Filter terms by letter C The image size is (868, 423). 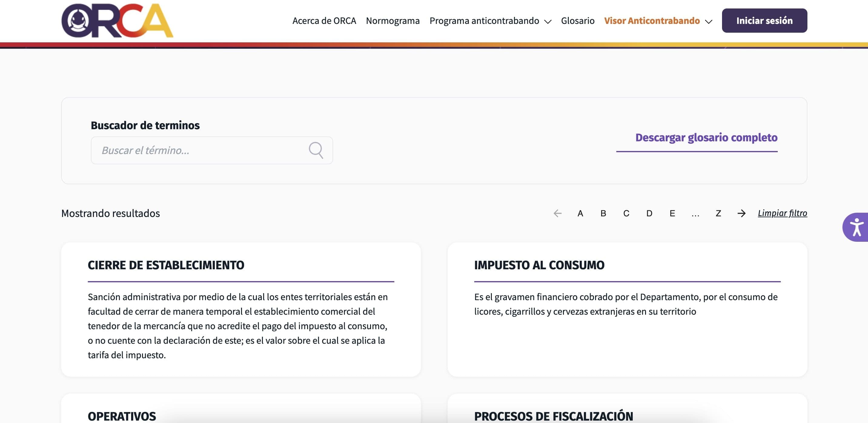(x=626, y=213)
